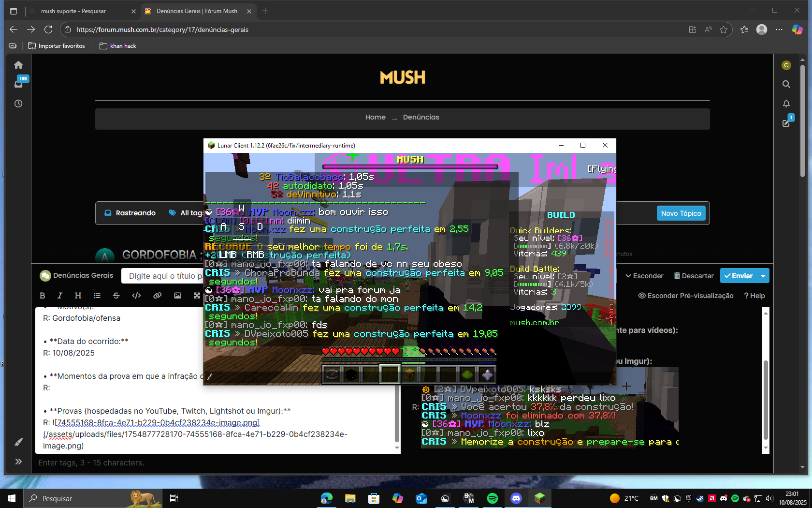Viewport: 812px width, 508px height.
Task: Toggle Esconder Pré-visualização eye option
Action: point(686,296)
